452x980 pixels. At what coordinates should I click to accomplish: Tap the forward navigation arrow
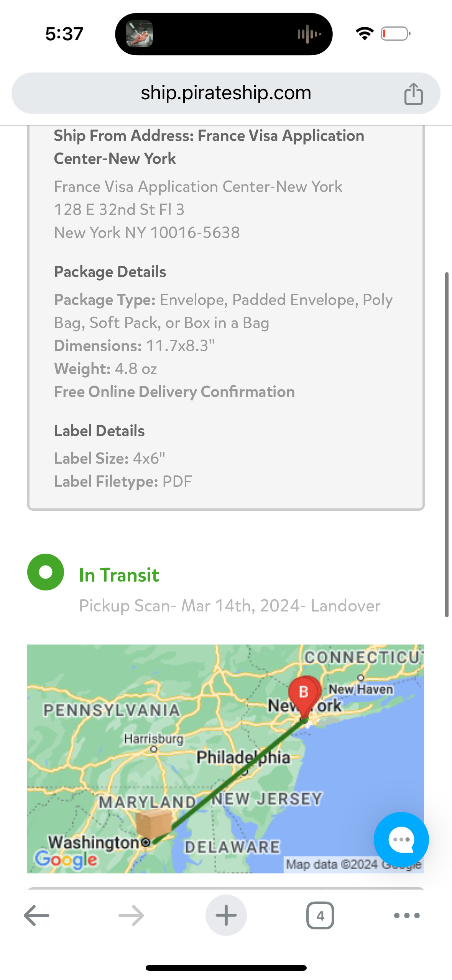click(x=131, y=915)
